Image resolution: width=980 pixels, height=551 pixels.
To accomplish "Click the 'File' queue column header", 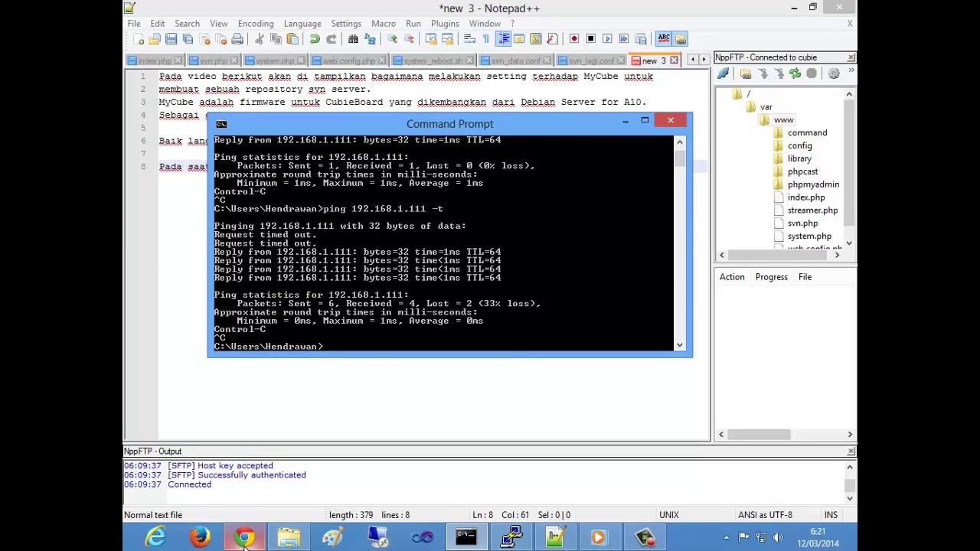I will click(x=805, y=277).
